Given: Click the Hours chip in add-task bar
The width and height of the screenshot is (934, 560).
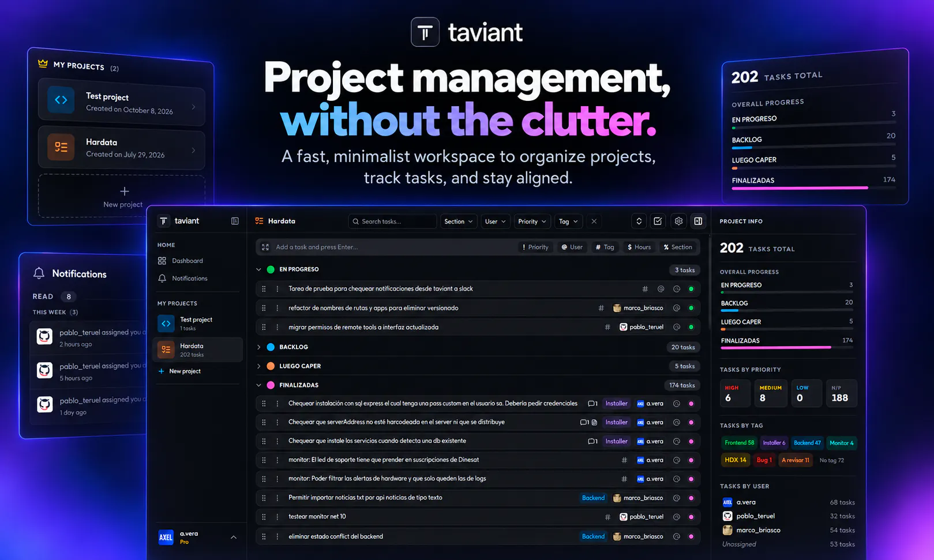Looking at the screenshot, I should coord(639,247).
